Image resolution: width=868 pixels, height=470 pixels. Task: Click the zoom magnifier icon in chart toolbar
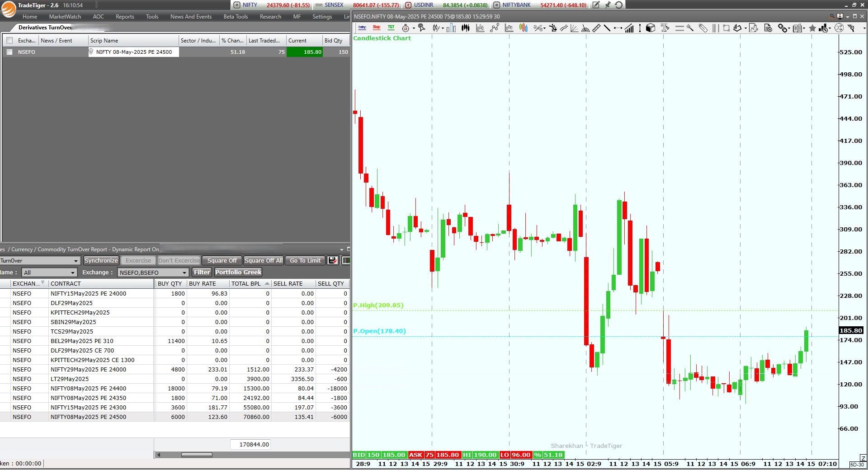pyautogui.click(x=851, y=28)
